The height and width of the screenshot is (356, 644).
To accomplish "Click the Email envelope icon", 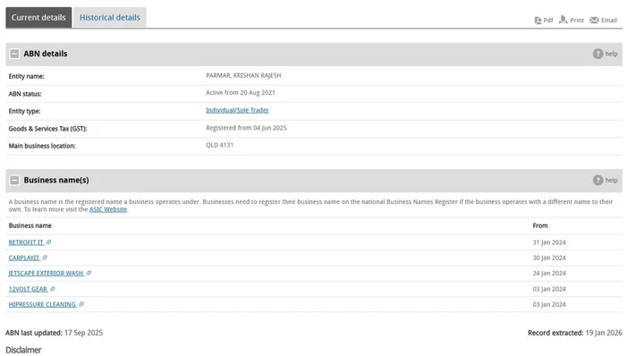I will pos(594,20).
